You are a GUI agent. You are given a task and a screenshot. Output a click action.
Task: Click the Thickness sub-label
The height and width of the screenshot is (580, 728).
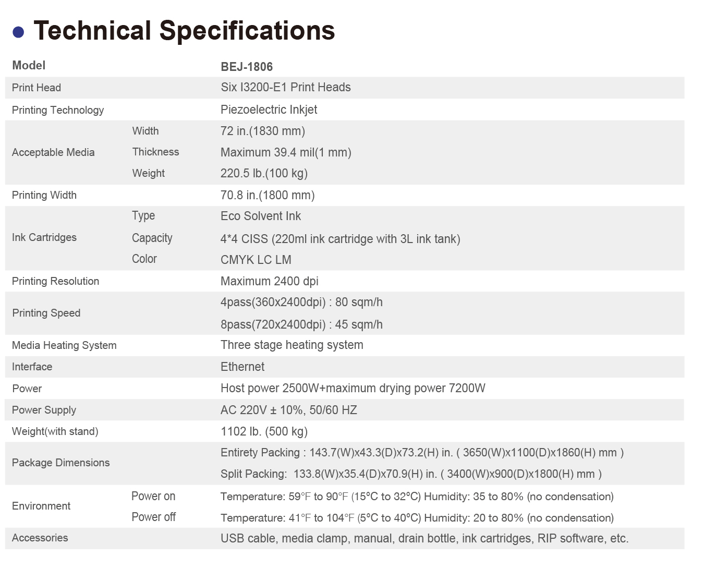[x=155, y=152]
